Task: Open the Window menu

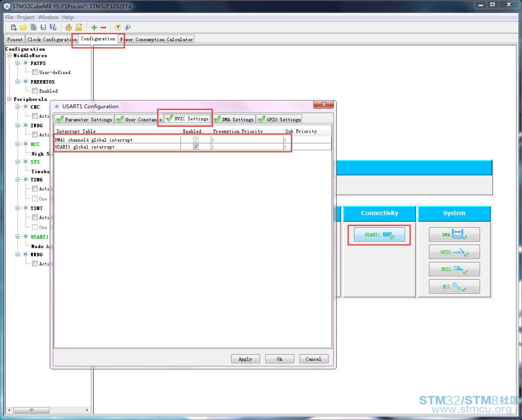Action: (48, 17)
